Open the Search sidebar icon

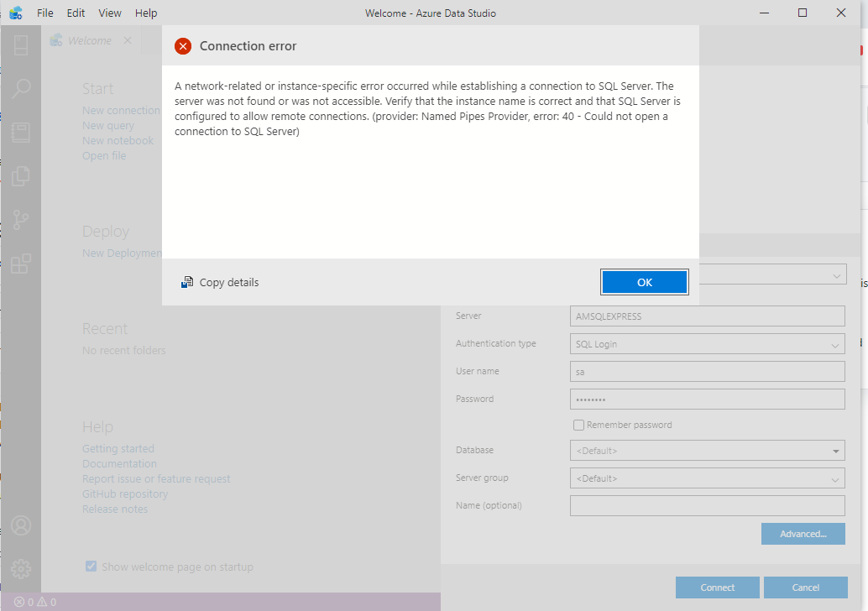pyautogui.click(x=20, y=89)
